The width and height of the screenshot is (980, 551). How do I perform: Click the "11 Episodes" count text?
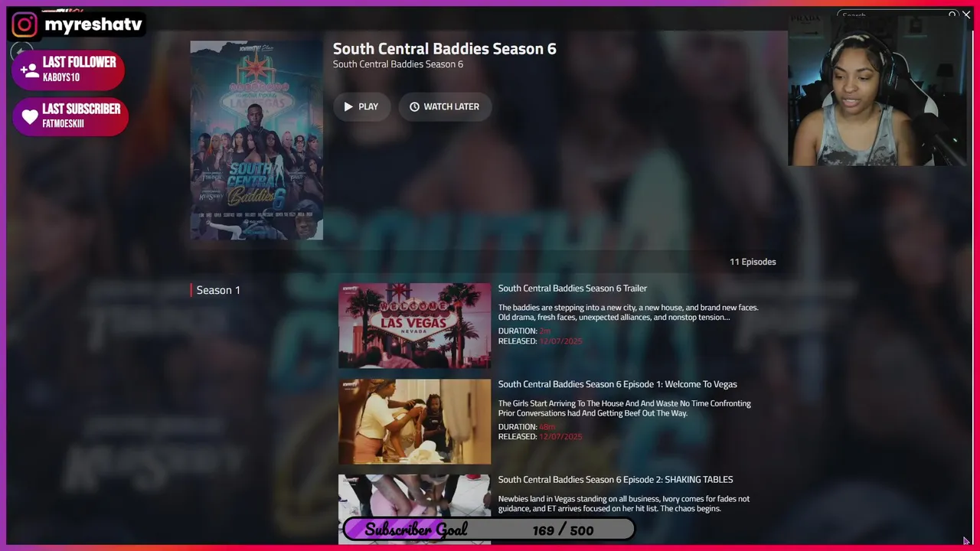click(753, 262)
